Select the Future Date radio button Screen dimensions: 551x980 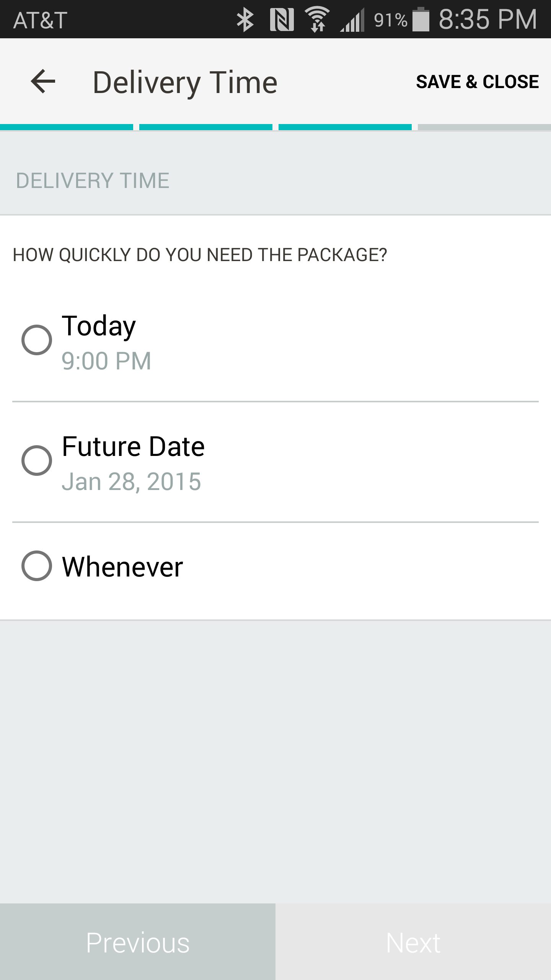37,461
